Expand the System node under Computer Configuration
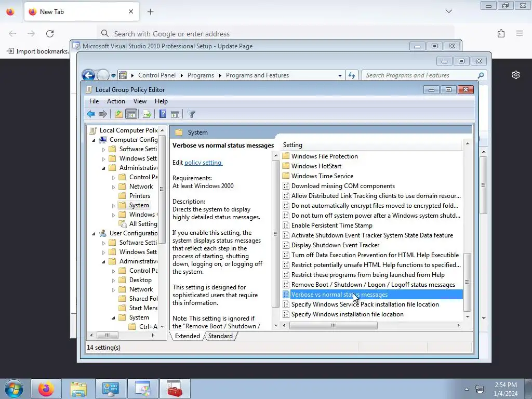This screenshot has height=399, width=532. (114, 206)
